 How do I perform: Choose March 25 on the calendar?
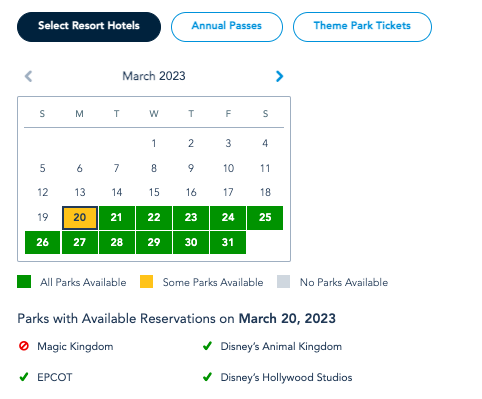(265, 218)
